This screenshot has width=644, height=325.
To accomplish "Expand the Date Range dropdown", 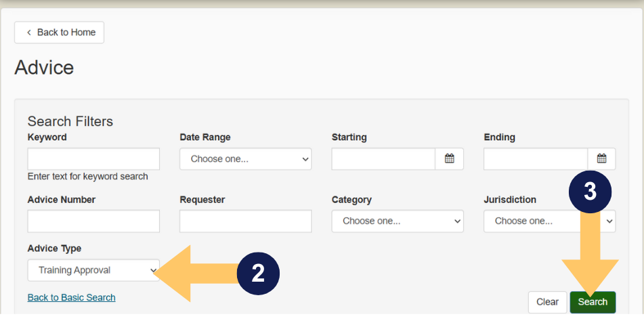I will (245, 159).
